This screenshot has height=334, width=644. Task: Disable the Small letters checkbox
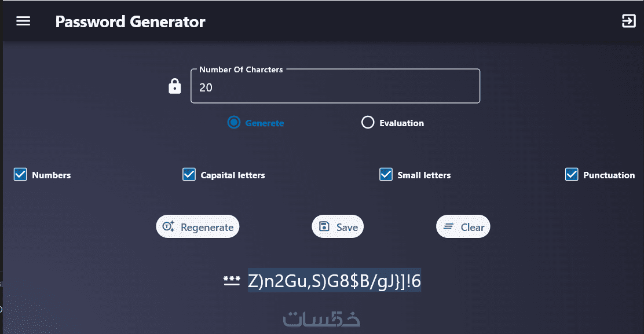pyautogui.click(x=386, y=175)
